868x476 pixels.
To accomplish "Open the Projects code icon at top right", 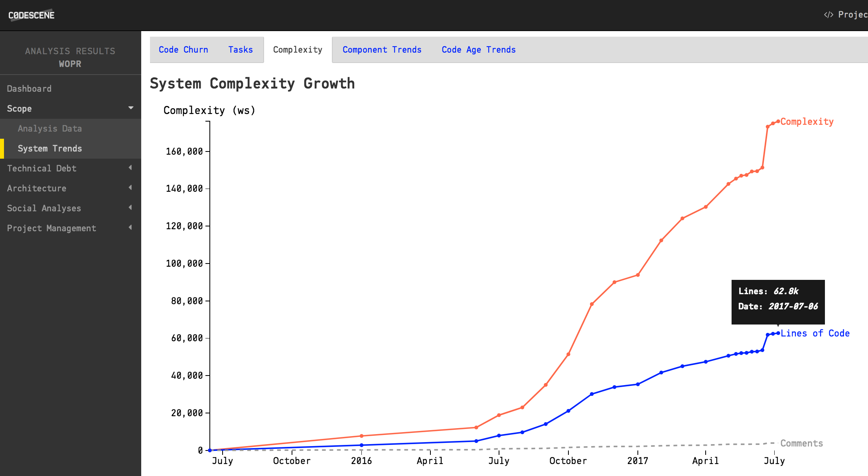I will pyautogui.click(x=829, y=14).
